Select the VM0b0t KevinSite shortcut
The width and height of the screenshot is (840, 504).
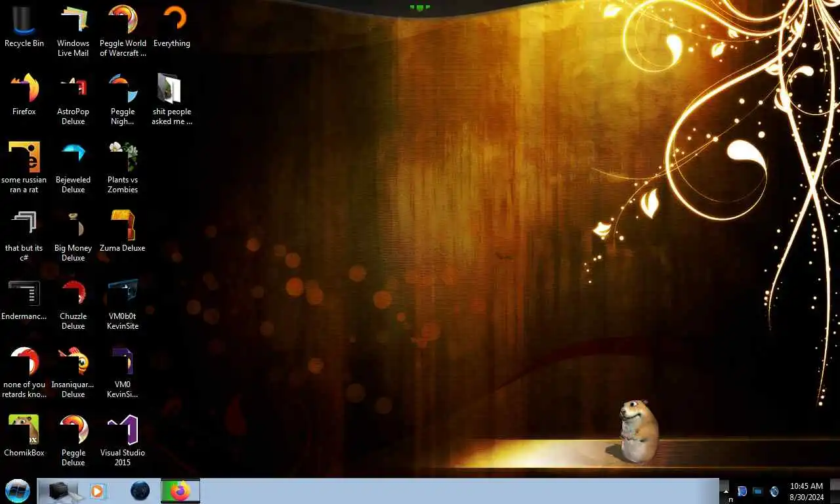[x=123, y=304]
